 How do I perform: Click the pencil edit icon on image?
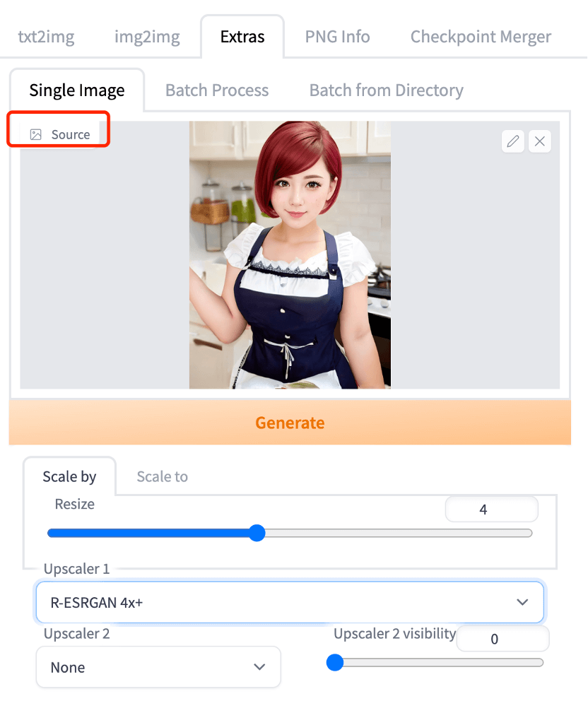[x=513, y=141]
